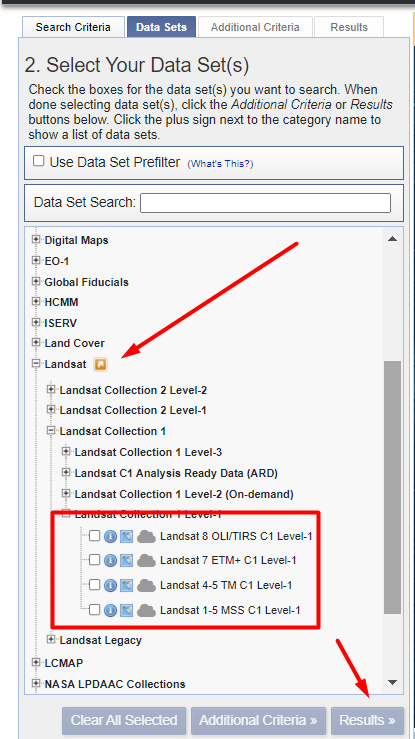Screen dimensions: 415x739
Task: Open info for Landsat 1-5 MSS C1 Level-1
Action: tap(110, 610)
